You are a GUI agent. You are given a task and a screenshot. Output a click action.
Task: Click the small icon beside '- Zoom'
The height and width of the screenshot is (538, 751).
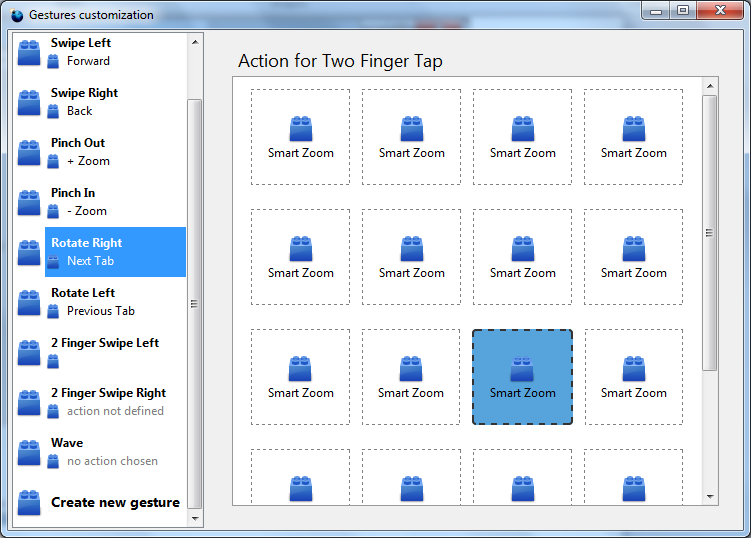pyautogui.click(x=54, y=212)
